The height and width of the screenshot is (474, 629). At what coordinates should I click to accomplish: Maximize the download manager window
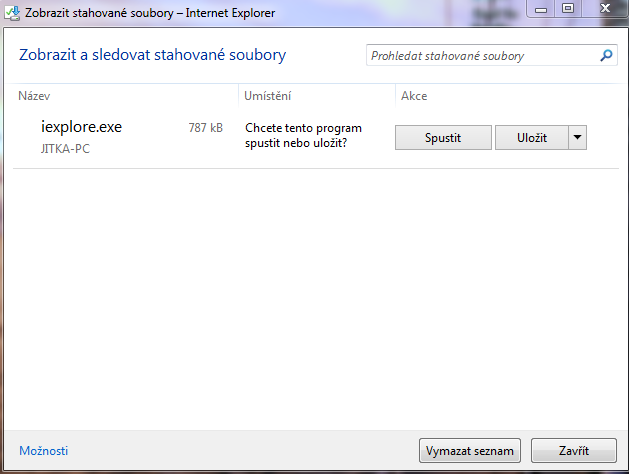pyautogui.click(x=568, y=9)
